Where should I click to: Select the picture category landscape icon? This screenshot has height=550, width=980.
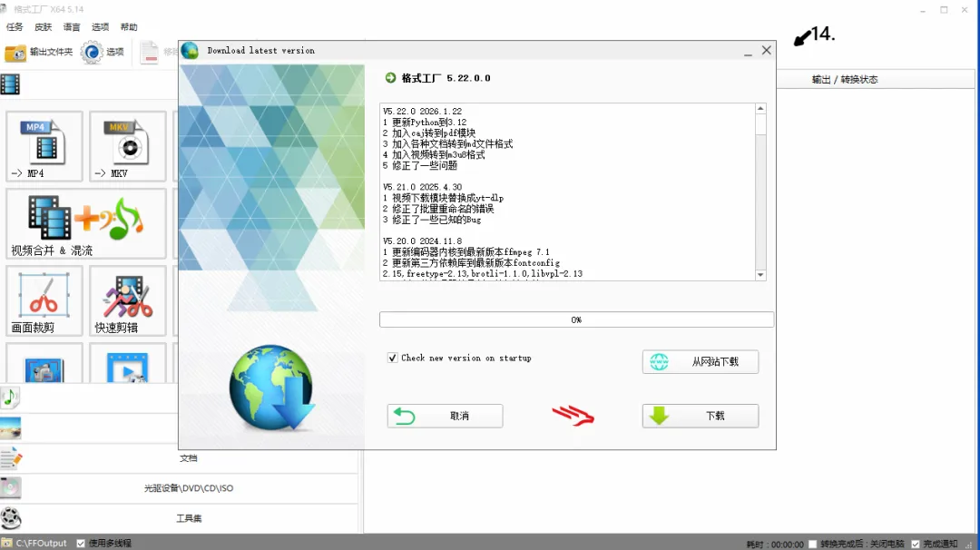point(11,428)
